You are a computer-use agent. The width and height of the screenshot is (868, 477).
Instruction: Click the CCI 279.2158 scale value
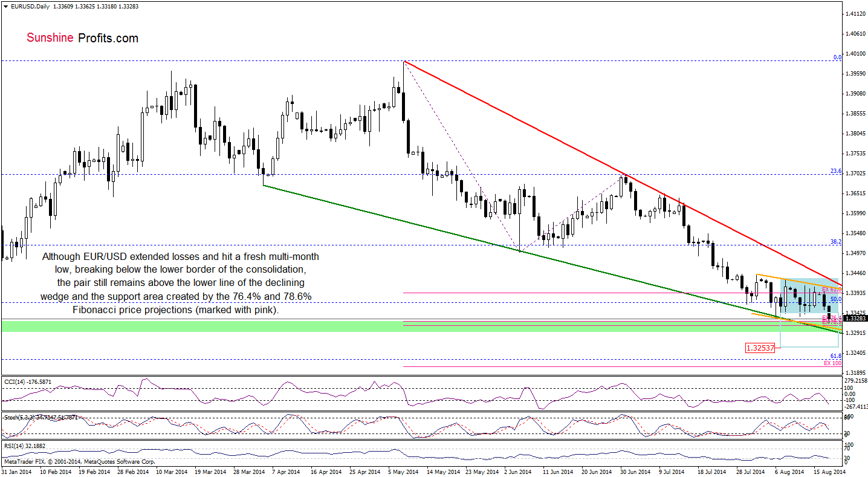[x=857, y=381]
